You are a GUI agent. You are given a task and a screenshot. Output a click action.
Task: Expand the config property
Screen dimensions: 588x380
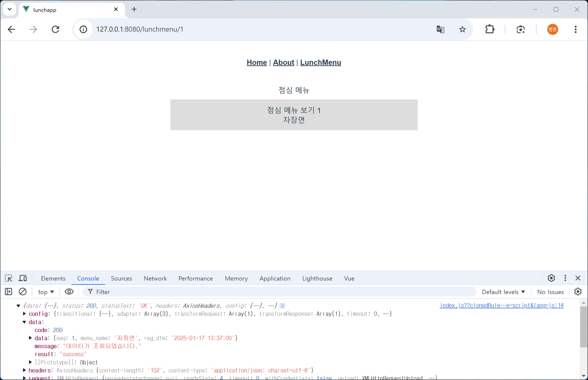24,314
